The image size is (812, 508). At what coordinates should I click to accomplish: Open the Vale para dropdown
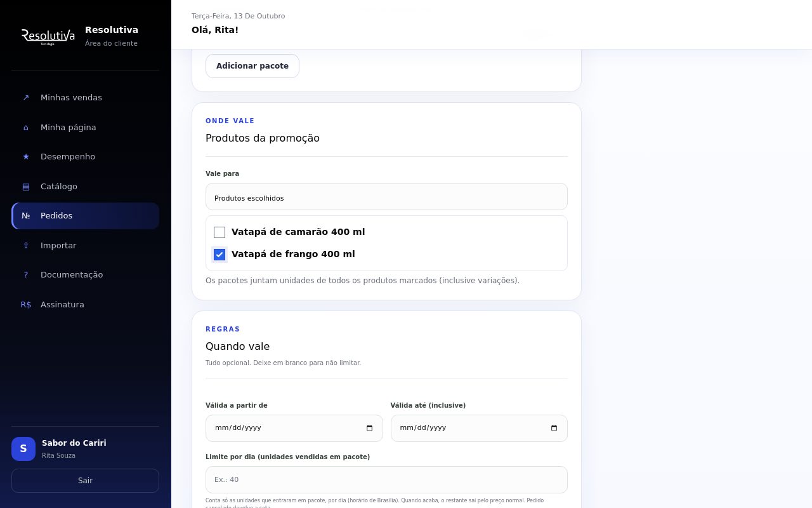point(386,197)
